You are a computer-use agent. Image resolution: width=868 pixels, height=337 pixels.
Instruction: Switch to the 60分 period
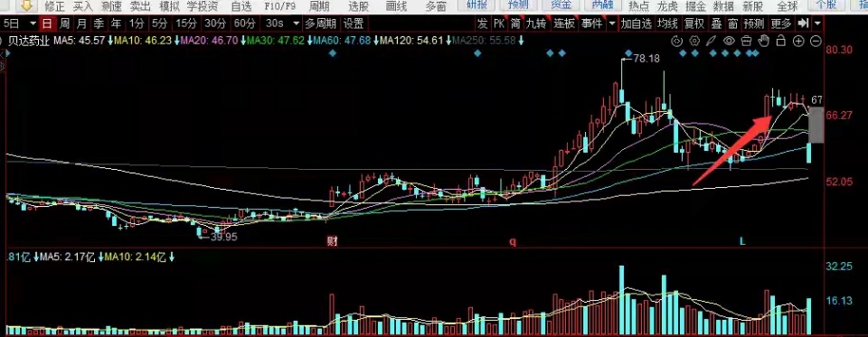(245, 23)
